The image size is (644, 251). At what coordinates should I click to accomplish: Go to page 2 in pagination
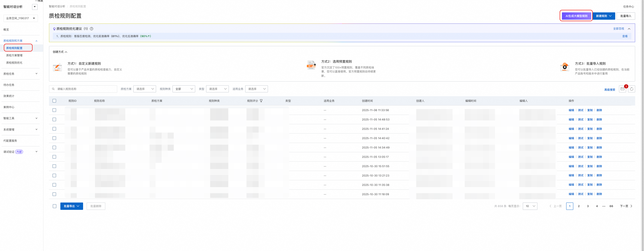579,206
